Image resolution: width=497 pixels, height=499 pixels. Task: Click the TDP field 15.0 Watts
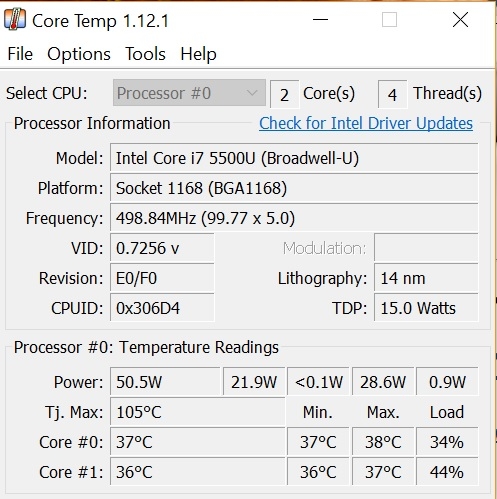[x=426, y=308]
